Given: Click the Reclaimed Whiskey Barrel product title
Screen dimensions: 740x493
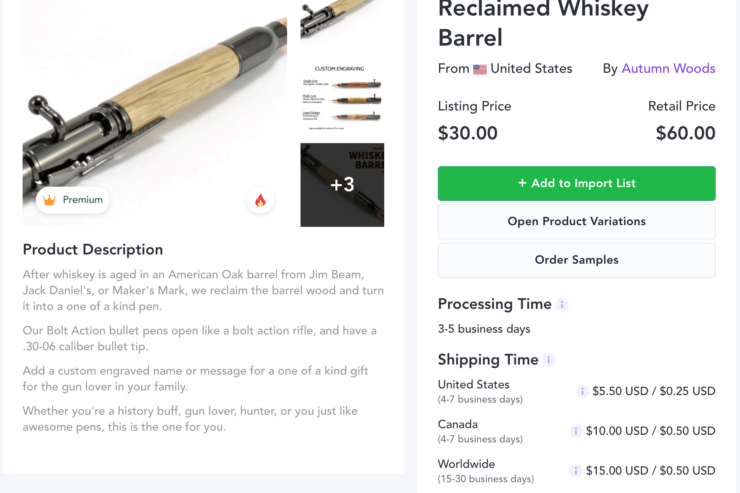Looking at the screenshot, I should [543, 24].
